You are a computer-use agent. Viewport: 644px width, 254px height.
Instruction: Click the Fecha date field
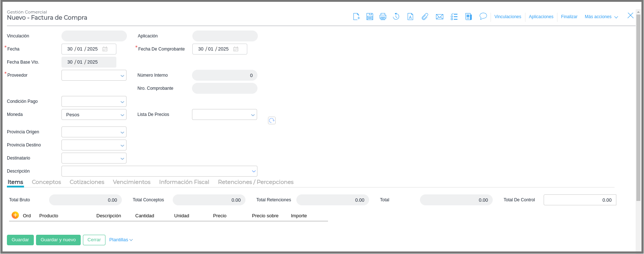[89, 49]
